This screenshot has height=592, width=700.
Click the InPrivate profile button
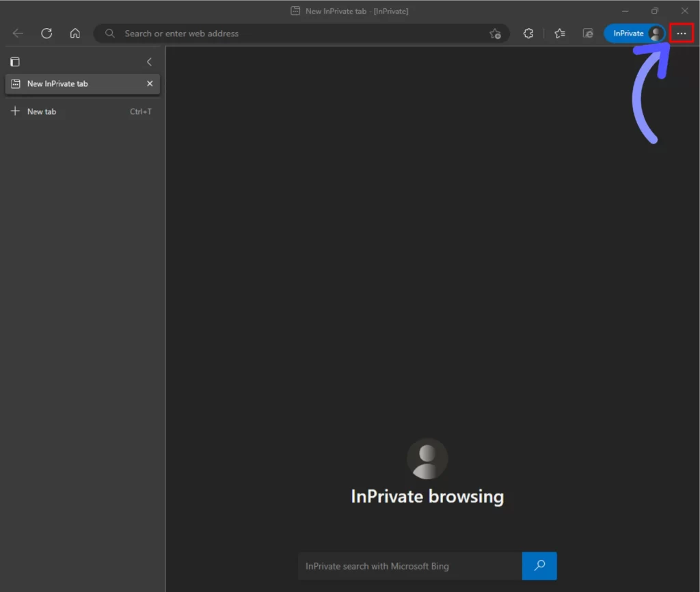coord(634,33)
